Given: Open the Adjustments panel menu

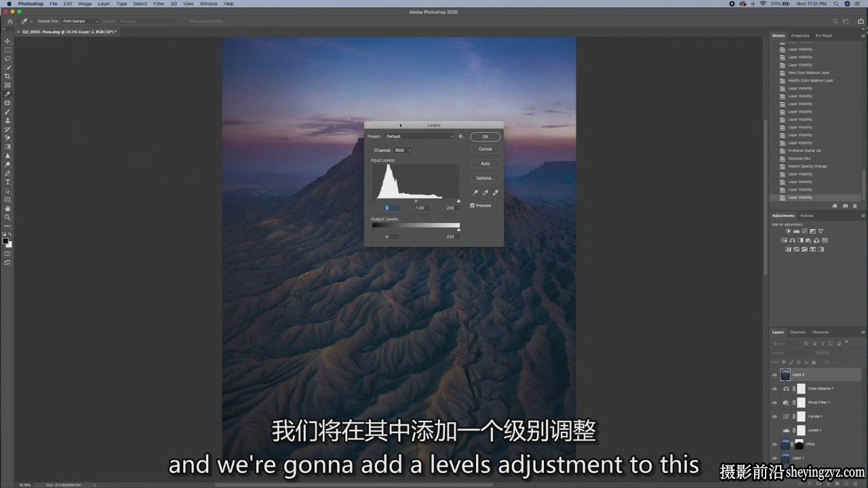Looking at the screenshot, I should [x=863, y=216].
